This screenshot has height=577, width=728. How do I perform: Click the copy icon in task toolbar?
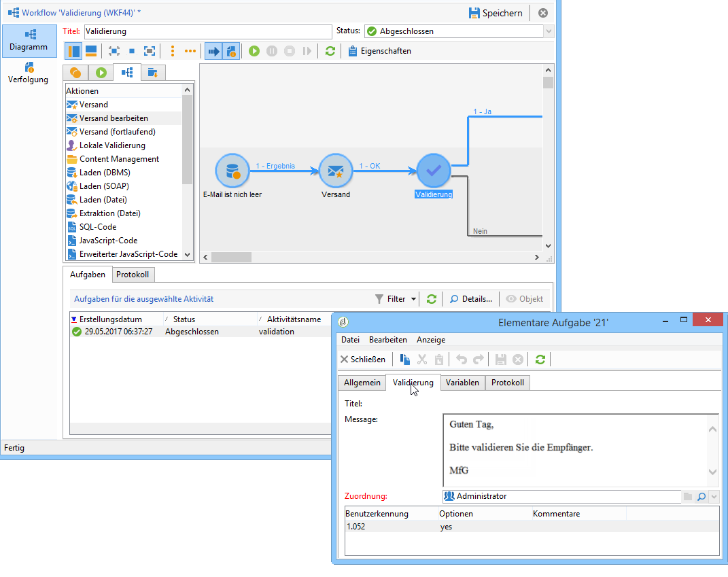pos(405,360)
